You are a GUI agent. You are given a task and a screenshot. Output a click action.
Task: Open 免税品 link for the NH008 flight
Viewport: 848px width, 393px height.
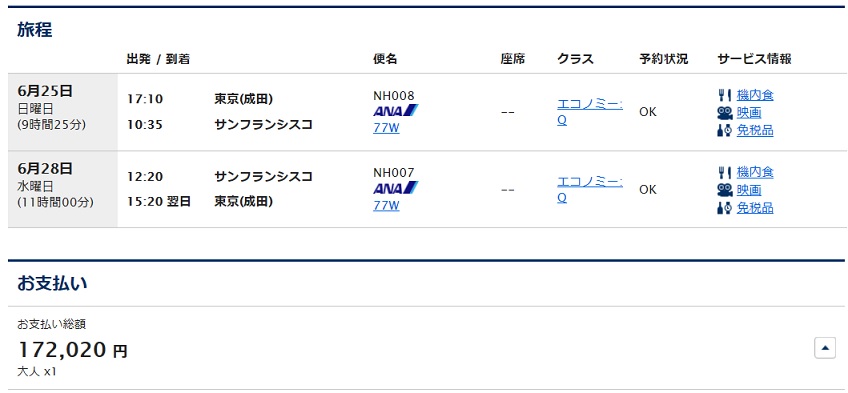pos(755,130)
